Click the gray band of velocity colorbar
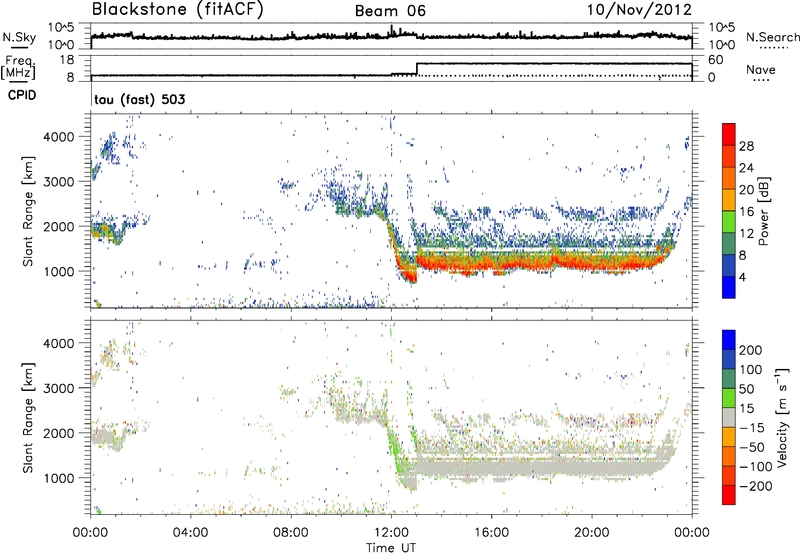 coord(729,418)
